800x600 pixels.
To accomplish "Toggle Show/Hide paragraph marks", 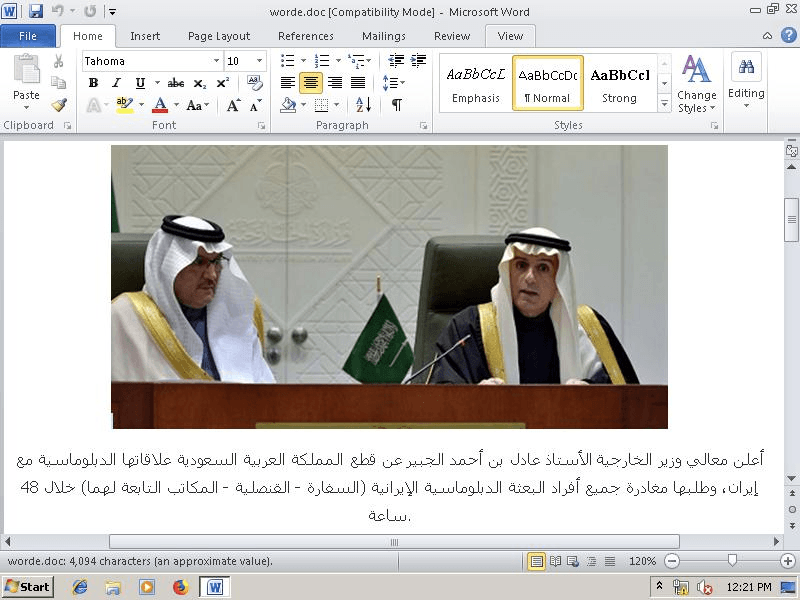I will [396, 105].
